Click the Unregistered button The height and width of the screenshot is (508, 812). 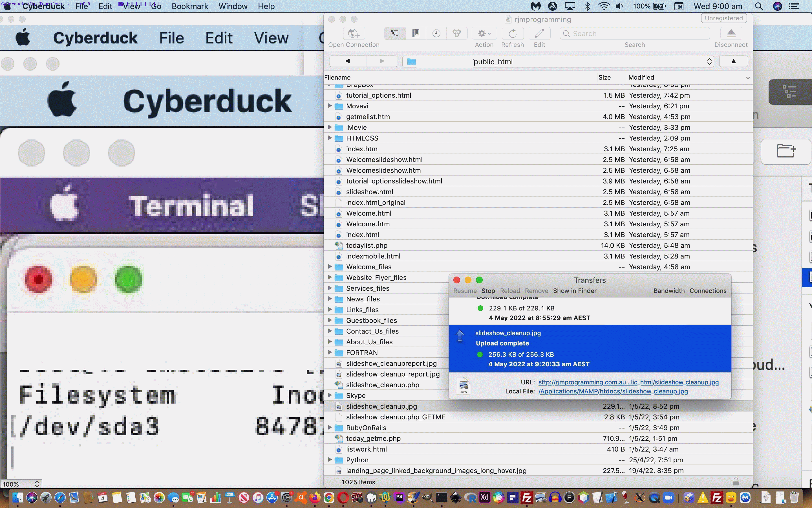(x=724, y=18)
